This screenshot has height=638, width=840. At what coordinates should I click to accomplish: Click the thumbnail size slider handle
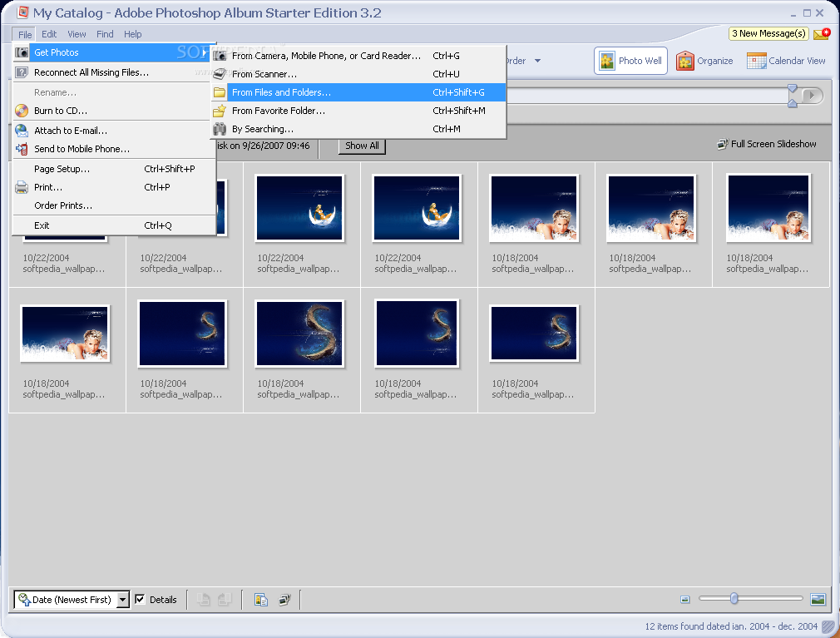(x=734, y=598)
